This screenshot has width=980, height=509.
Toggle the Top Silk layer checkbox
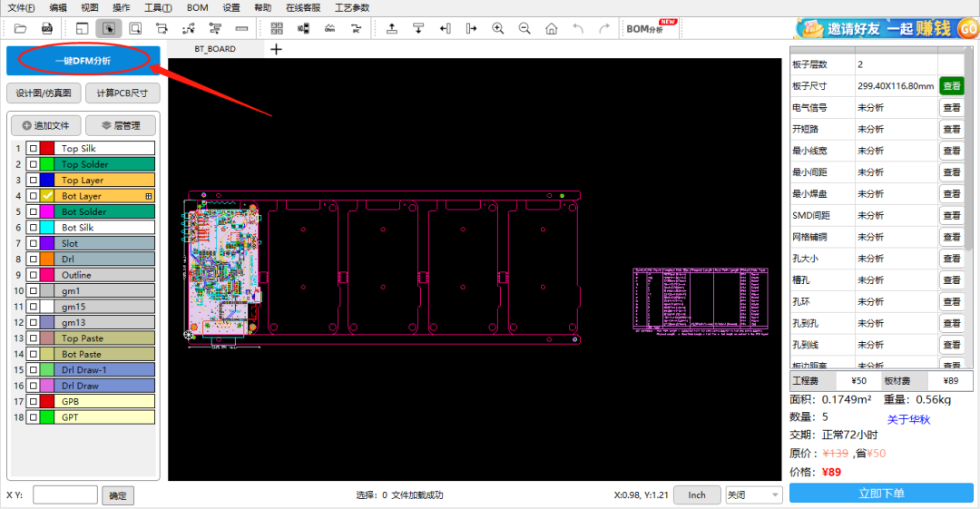(33, 149)
